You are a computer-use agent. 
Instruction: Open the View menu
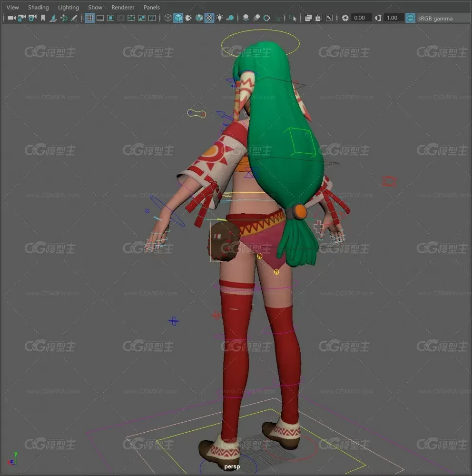point(12,7)
